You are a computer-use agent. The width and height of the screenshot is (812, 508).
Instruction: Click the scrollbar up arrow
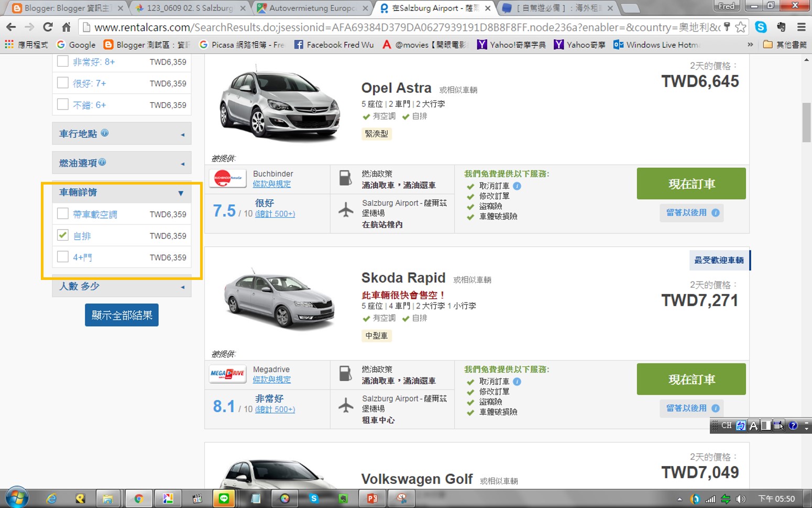(x=806, y=60)
